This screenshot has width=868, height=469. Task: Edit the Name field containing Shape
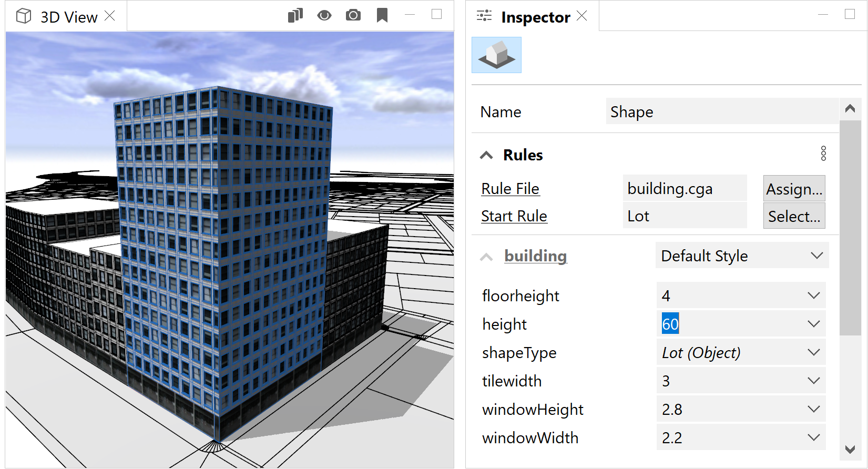tap(722, 111)
